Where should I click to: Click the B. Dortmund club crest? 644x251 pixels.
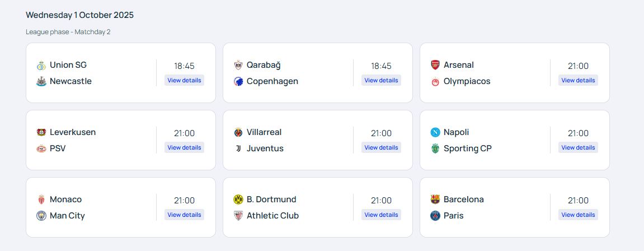(238, 199)
